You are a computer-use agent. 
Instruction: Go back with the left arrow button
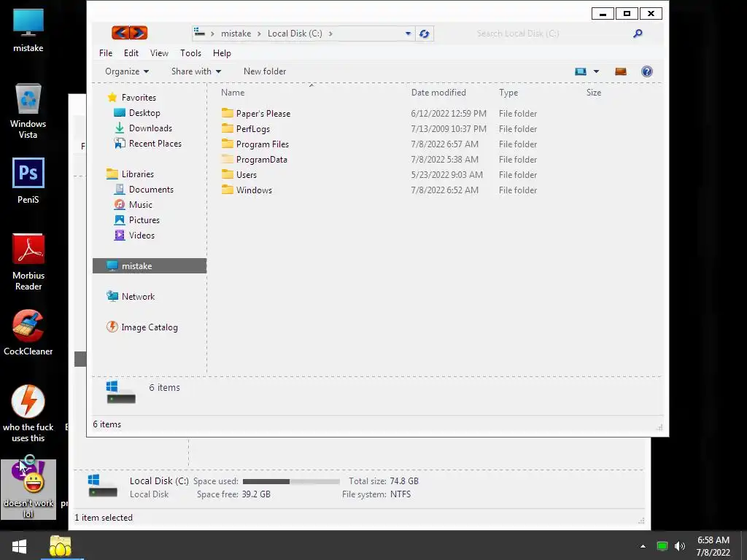[121, 33]
